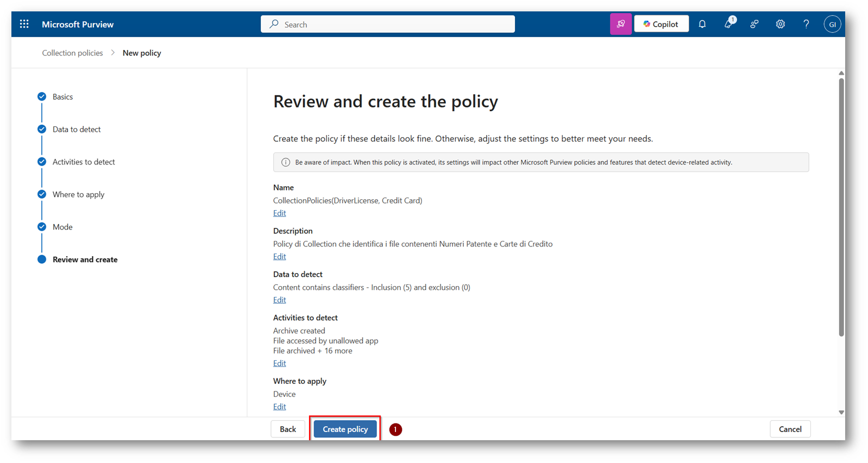Open the Copilot button
868x463 pixels.
tap(661, 24)
